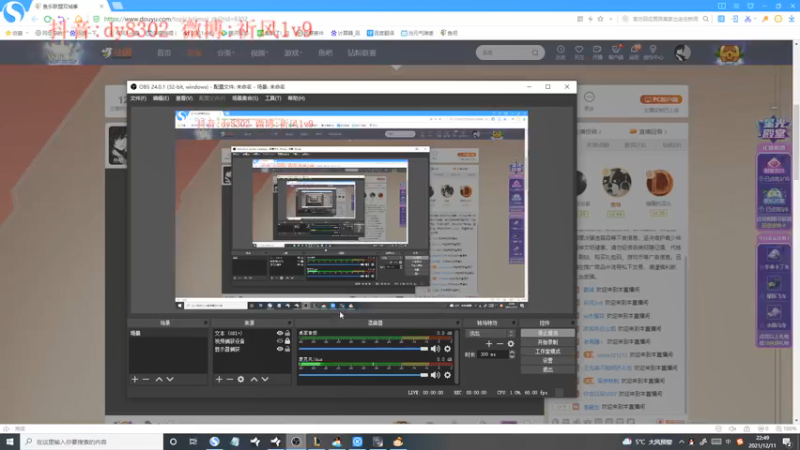Screen dimensions: 800x450
Task: Click the 开始录制 start recording button
Action: tap(547, 342)
